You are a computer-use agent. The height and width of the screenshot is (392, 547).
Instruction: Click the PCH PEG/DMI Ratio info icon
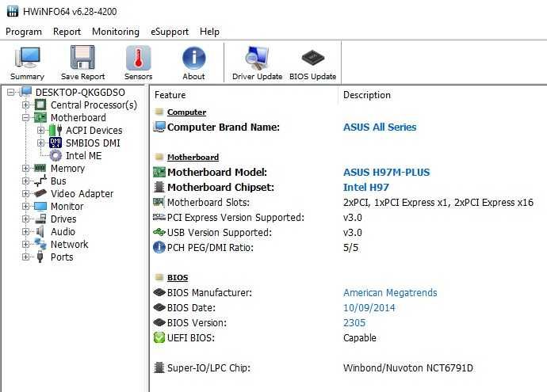point(159,247)
